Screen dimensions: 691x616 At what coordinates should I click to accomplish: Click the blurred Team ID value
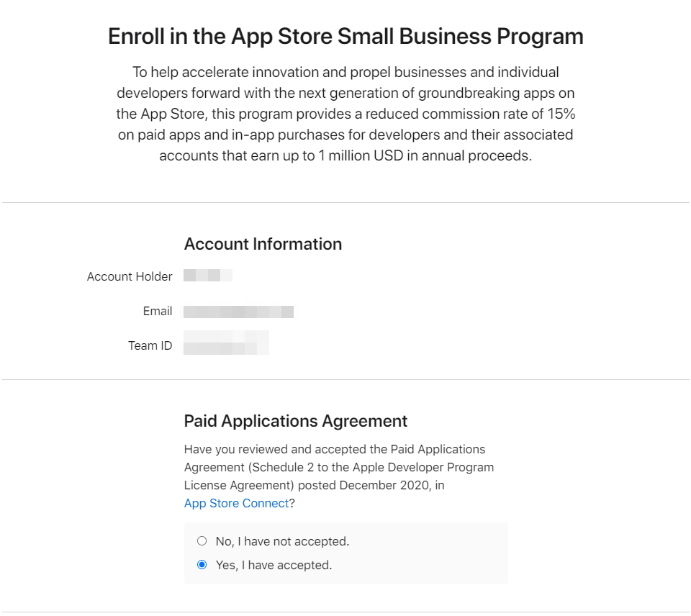click(226, 343)
